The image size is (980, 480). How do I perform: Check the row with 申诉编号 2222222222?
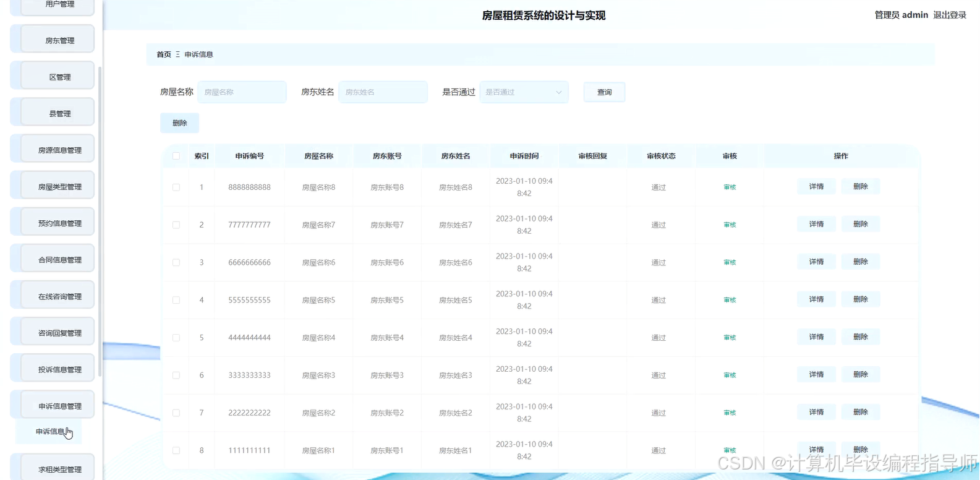click(x=176, y=413)
